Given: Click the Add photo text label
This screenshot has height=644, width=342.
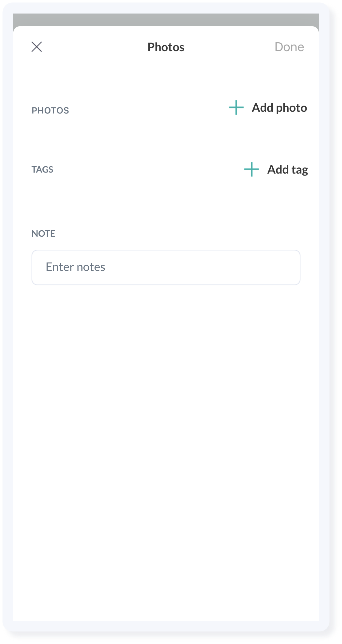Looking at the screenshot, I should pyautogui.click(x=279, y=108).
